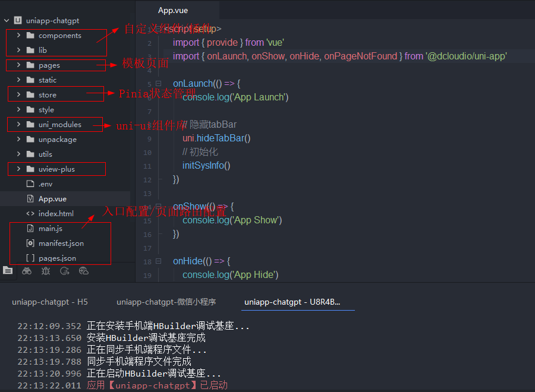Click line number 19 in gutter

(147, 276)
